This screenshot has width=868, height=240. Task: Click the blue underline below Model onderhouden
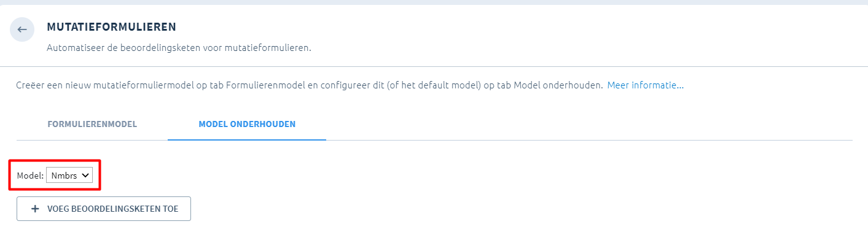247,139
